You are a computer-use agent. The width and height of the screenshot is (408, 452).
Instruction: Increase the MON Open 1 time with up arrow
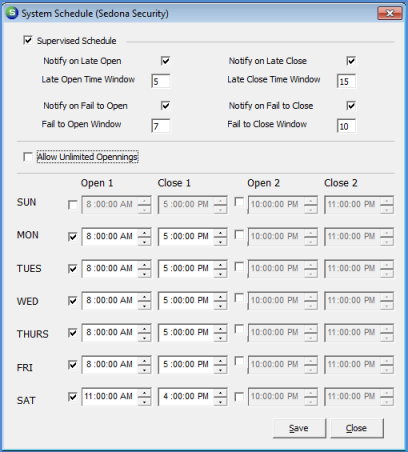point(144,233)
